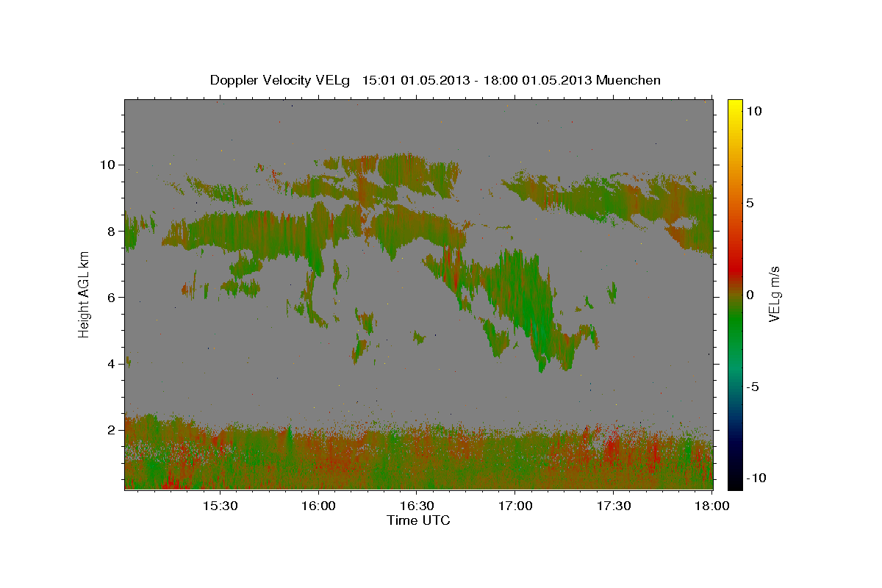
Task: Click the colorbar value label 10
Action: [753, 110]
